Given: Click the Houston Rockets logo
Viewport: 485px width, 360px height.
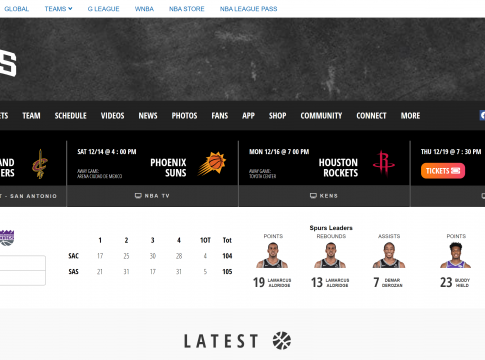Looking at the screenshot, I should coord(384,162).
